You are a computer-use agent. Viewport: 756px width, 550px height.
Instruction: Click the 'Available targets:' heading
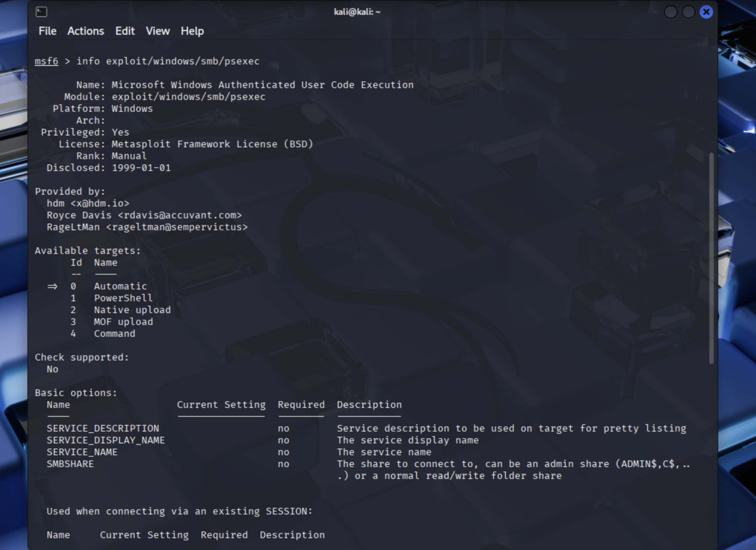[x=88, y=251]
